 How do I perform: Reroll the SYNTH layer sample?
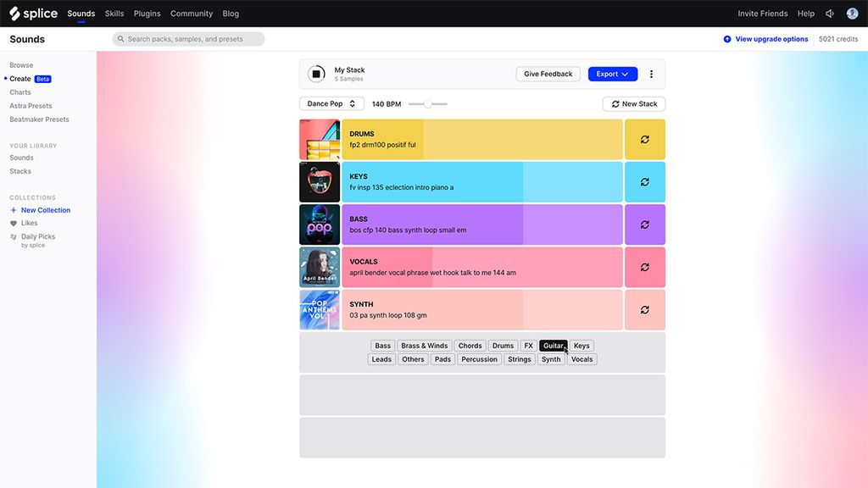click(645, 308)
